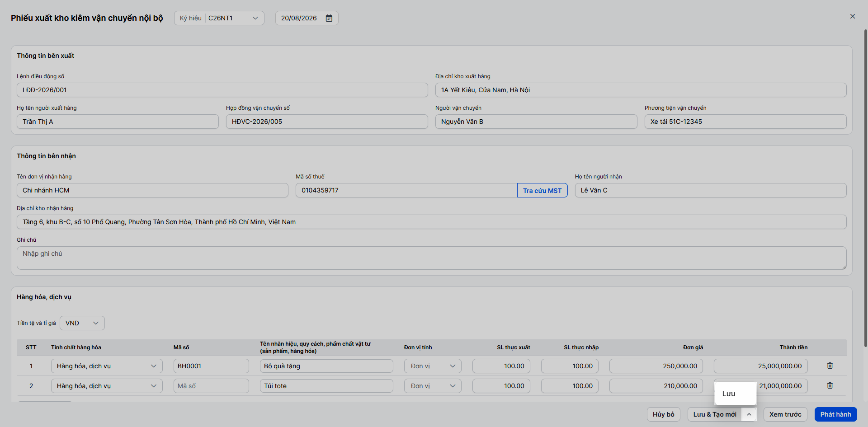Delete the Túi tote row
Image resolution: width=868 pixels, height=427 pixels.
pos(830,385)
